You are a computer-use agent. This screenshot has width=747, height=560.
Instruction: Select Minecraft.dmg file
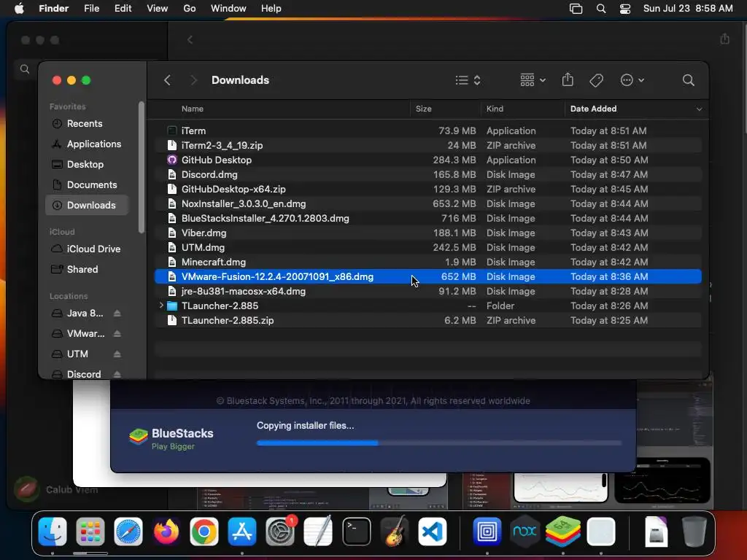tap(427, 262)
